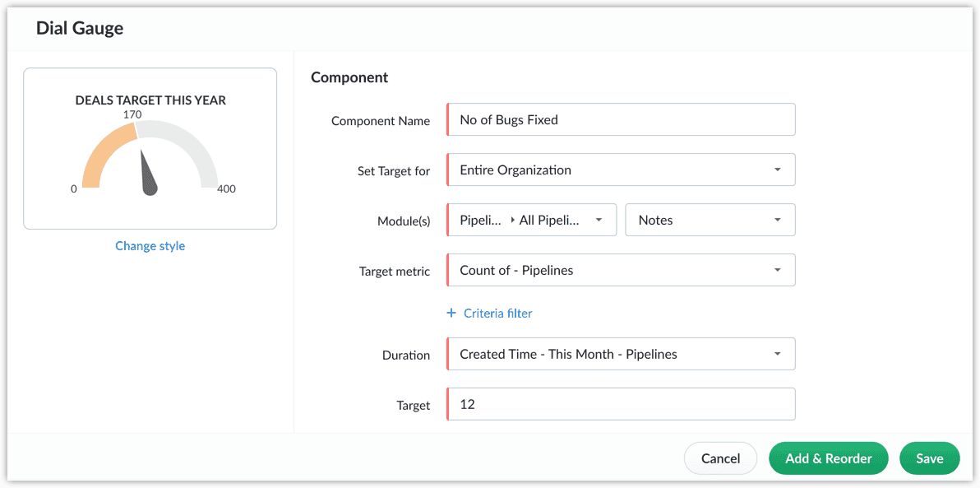Image resolution: width=980 pixels, height=488 pixels.
Task: Click the caret arrow in the Duration field
Action: pyautogui.click(x=778, y=355)
